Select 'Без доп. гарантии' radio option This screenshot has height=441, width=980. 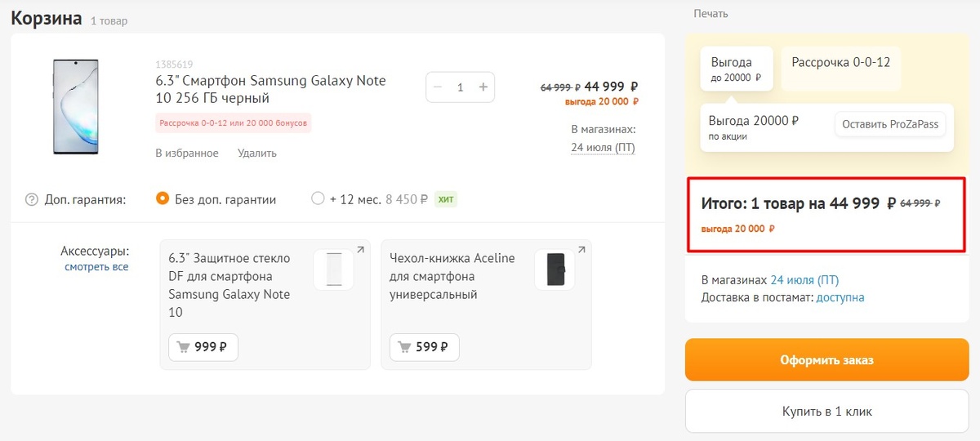[x=163, y=198]
